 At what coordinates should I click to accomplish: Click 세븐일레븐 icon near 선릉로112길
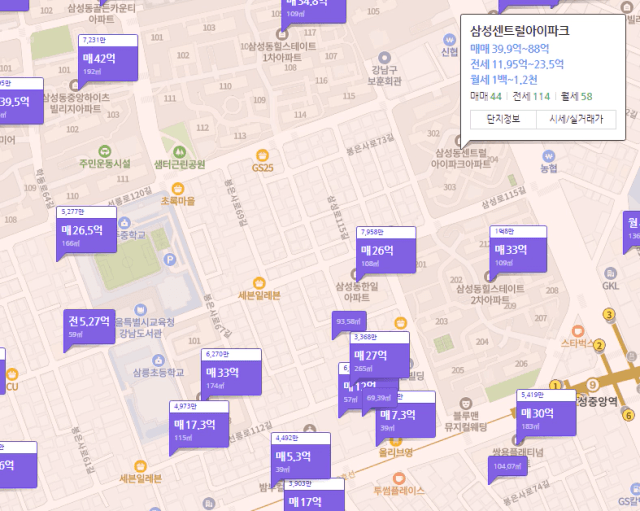coord(140,466)
